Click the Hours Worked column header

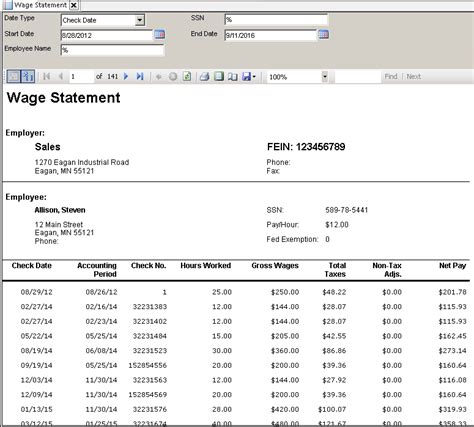click(206, 266)
